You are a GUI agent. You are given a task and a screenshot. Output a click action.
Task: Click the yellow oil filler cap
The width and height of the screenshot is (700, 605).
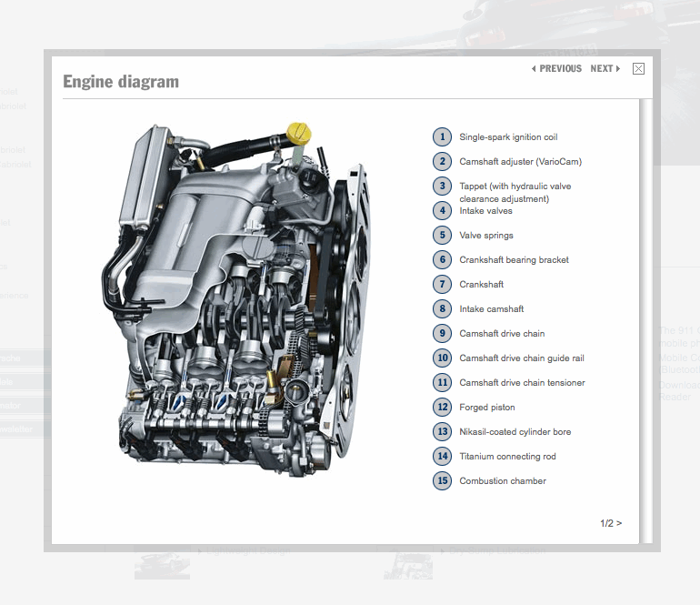[x=299, y=133]
